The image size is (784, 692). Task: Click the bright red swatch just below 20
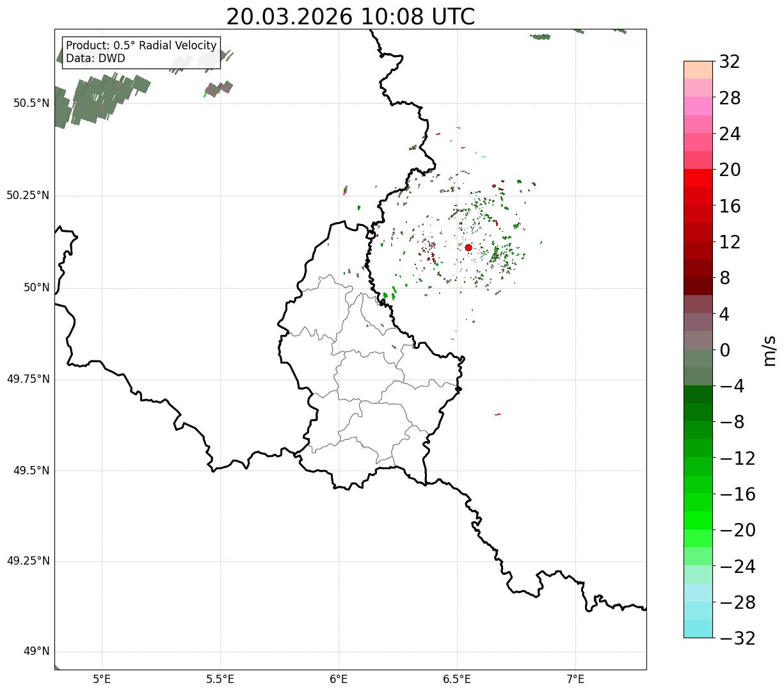point(698,178)
